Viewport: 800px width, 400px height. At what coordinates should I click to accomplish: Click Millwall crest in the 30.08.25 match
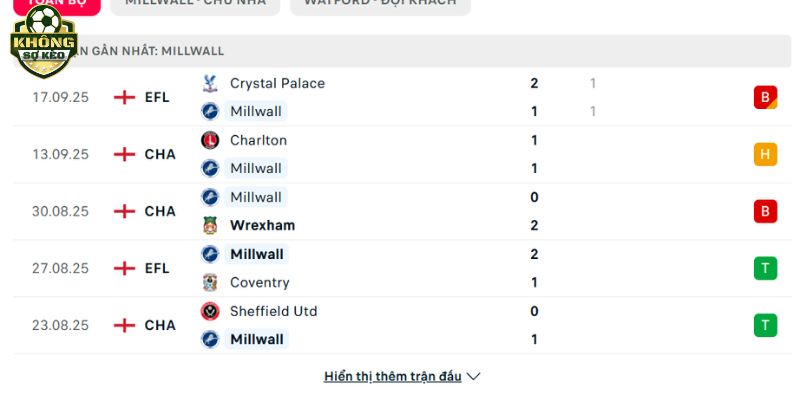[210, 197]
